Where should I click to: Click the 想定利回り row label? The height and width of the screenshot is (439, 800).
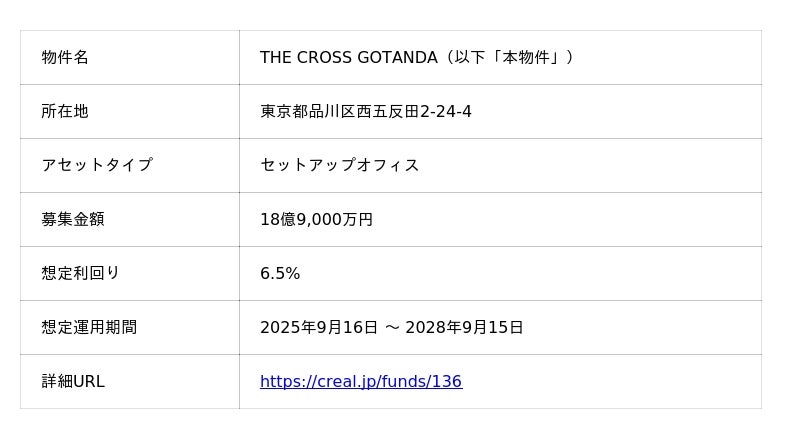81,273
